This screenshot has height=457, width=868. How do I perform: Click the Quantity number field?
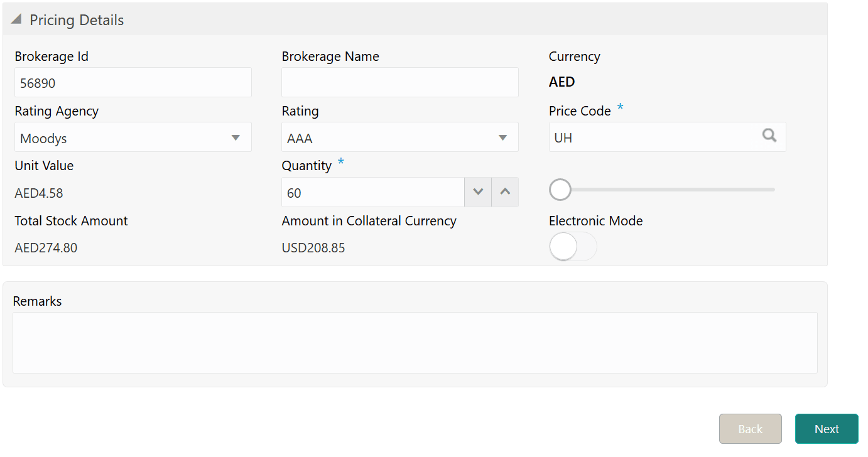pyautogui.click(x=372, y=193)
